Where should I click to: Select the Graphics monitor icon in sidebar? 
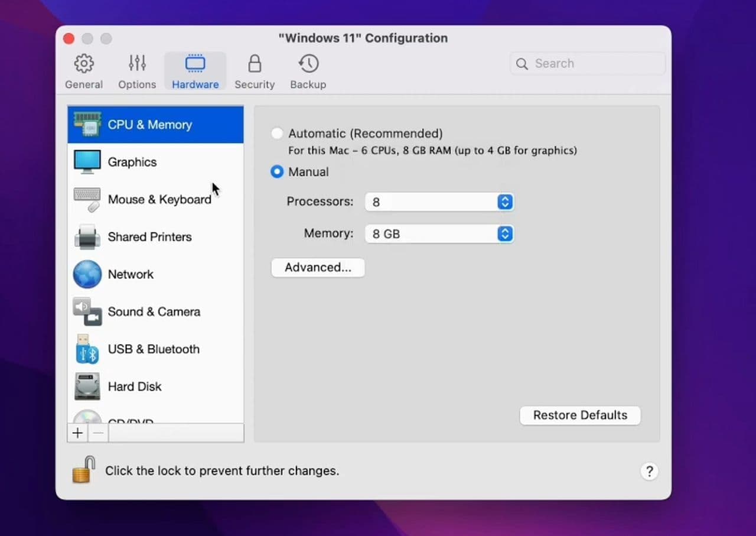[87, 162]
